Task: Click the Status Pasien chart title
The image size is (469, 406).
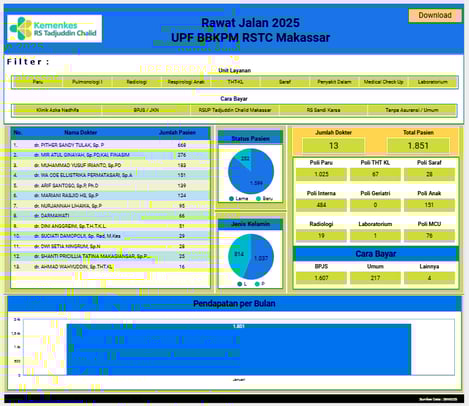Action: click(x=251, y=139)
